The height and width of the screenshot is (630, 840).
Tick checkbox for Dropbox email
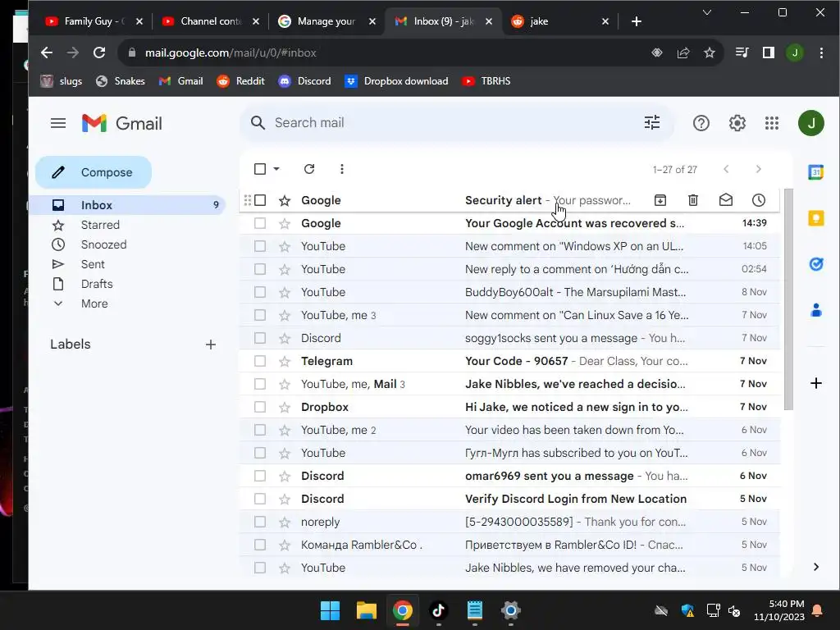[x=260, y=407]
